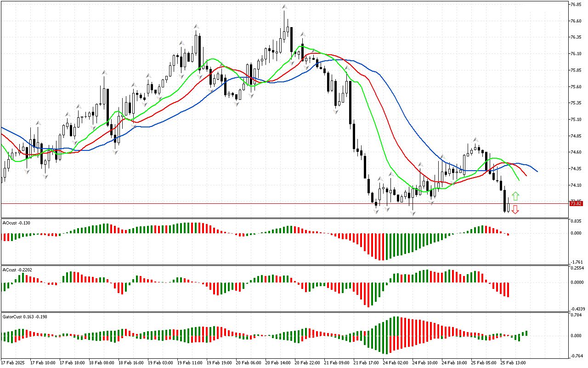This screenshot has height=368, width=588.
Task: Click the -1.761 value on the AO scale
Action: pos(576,262)
